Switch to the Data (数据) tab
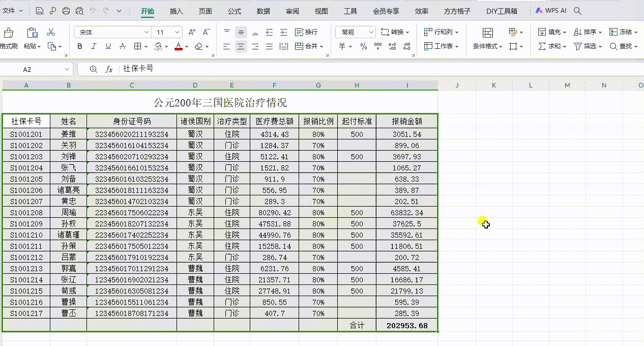The width and height of the screenshot is (644, 346). [264, 11]
